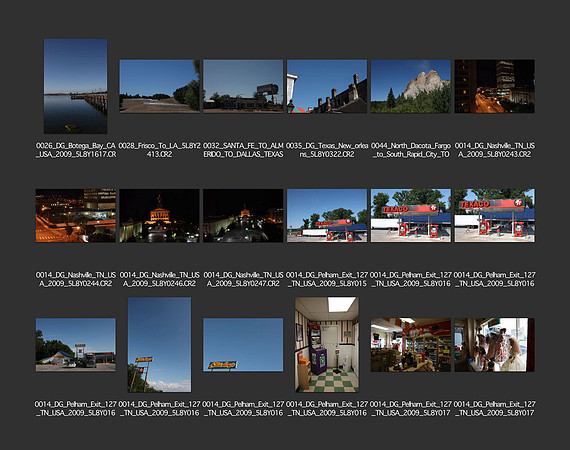Click filename 0044_North_Dacota_Fargo_to_South_Rapid_City
570x450 pixels.
click(410, 150)
